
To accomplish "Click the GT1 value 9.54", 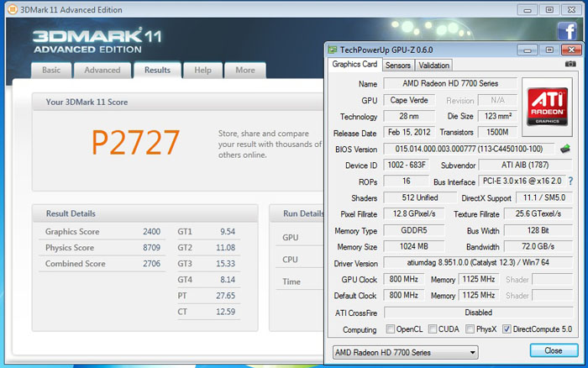I will 228,231.
